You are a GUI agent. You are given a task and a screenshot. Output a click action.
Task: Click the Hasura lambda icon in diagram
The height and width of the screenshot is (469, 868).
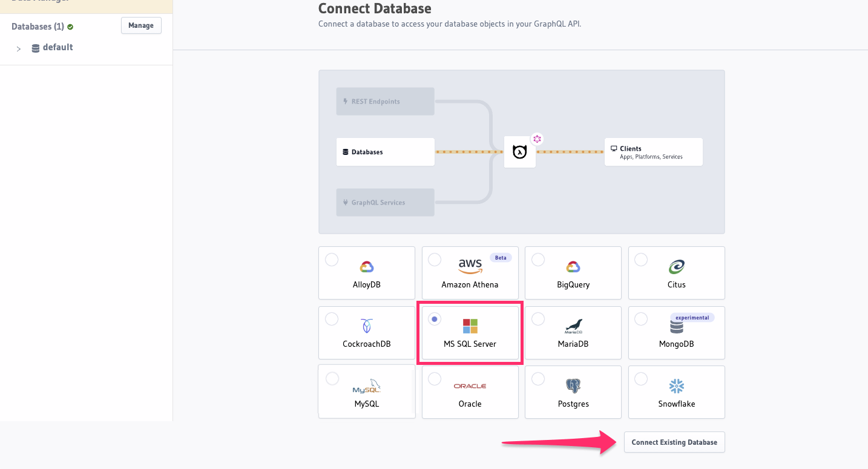(520, 152)
